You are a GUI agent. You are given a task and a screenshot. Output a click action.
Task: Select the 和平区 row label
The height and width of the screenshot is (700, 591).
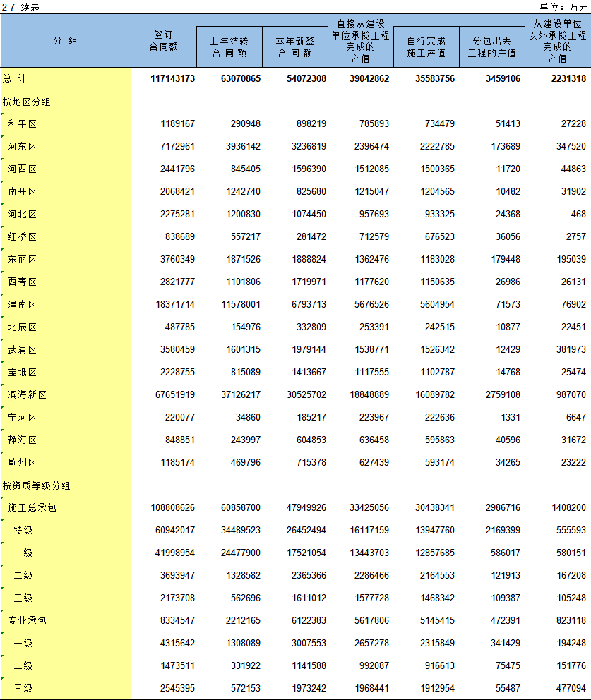point(23,124)
